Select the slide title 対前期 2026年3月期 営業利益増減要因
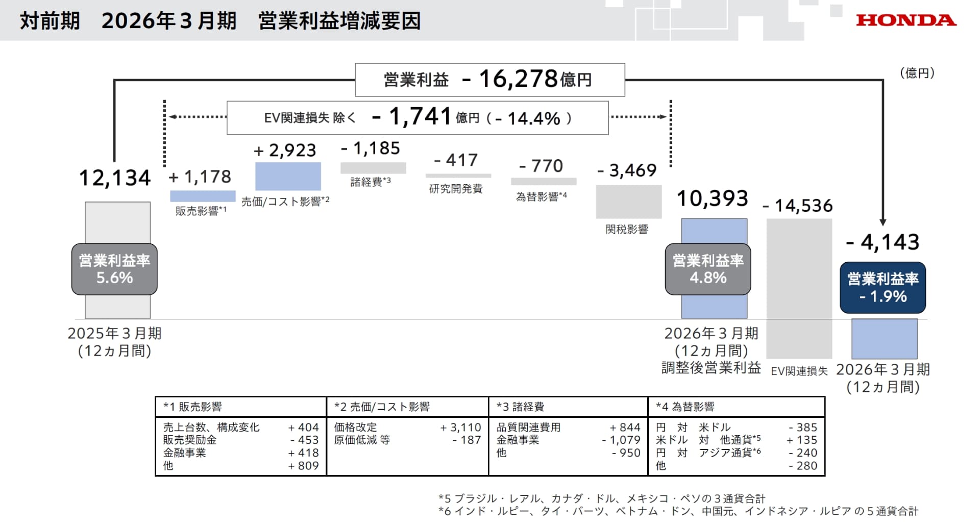 [x=220, y=21]
